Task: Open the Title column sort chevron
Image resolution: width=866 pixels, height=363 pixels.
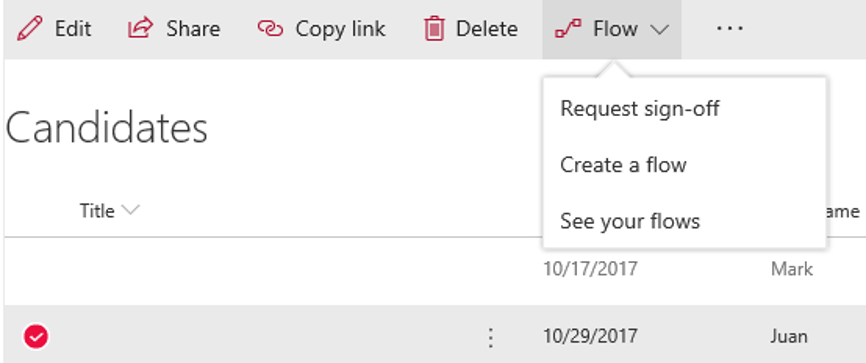Action: tap(130, 210)
